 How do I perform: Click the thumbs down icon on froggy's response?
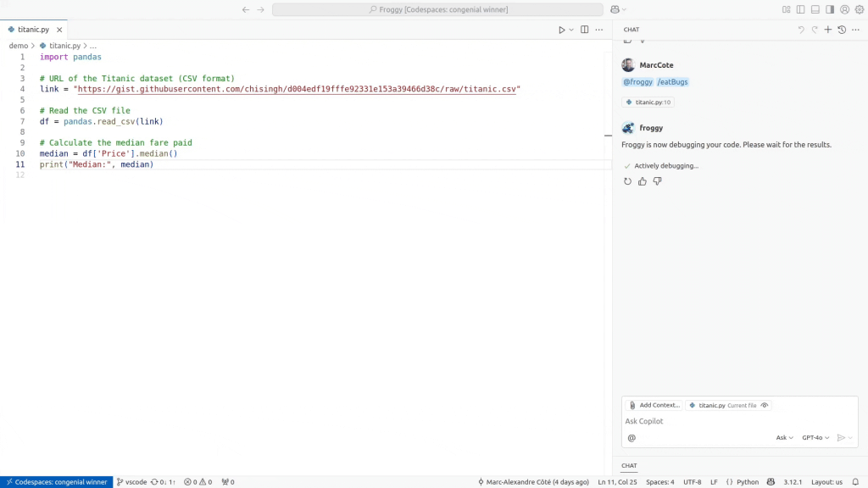click(x=657, y=181)
